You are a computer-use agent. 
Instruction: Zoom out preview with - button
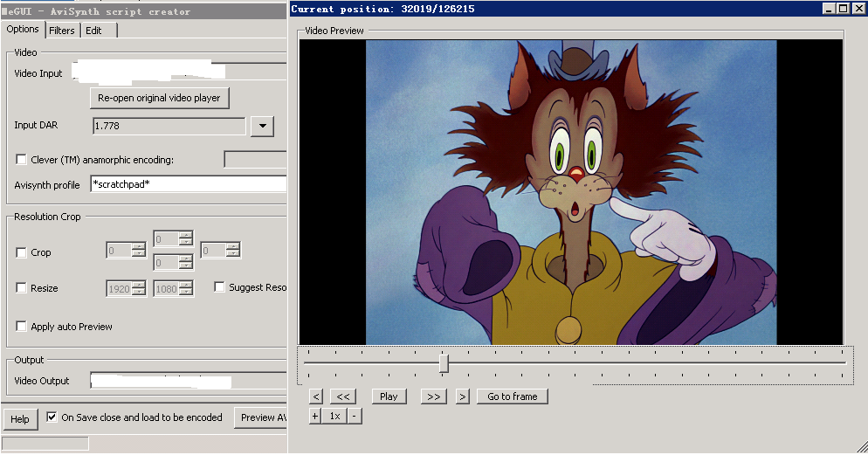click(x=355, y=416)
